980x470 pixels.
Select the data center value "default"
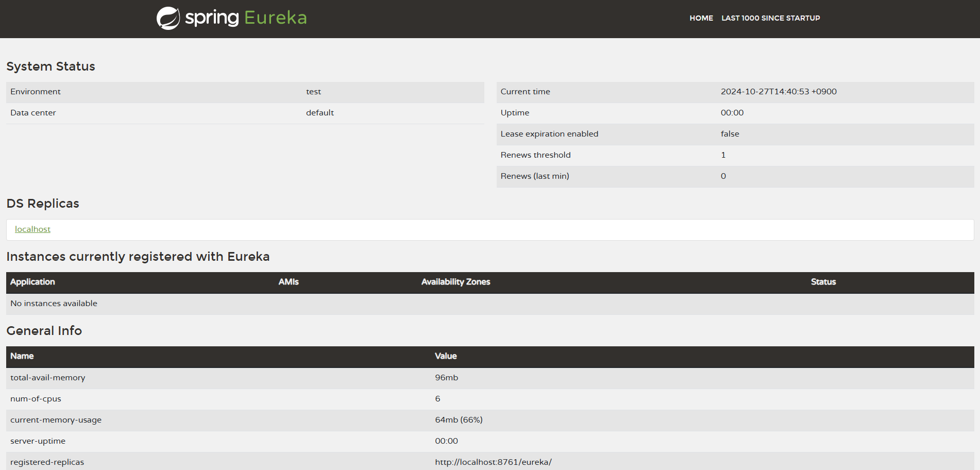click(x=320, y=113)
